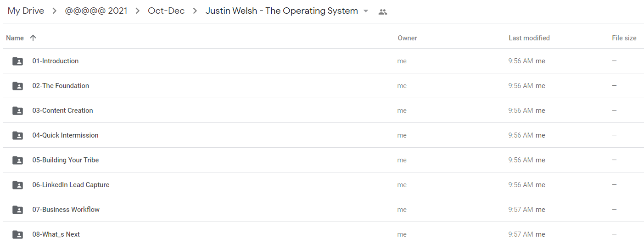Sort by the Last modified column header
The height and width of the screenshot is (244, 644).
pos(529,38)
